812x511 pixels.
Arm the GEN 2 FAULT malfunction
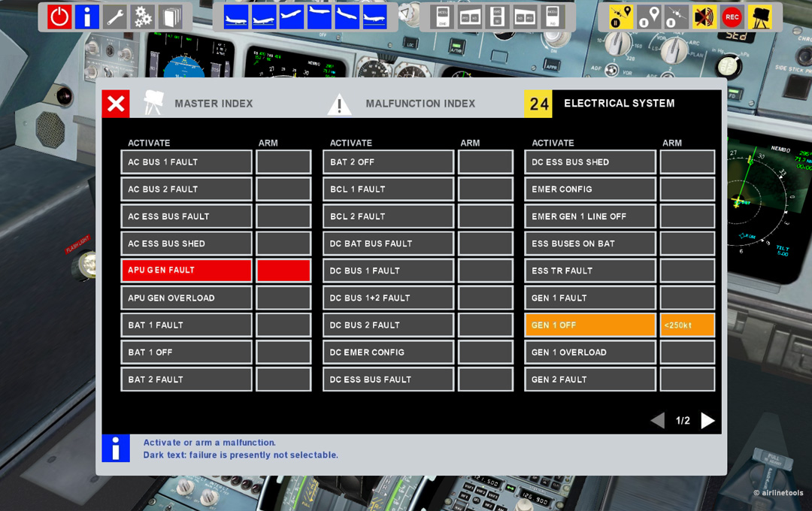[687, 379]
